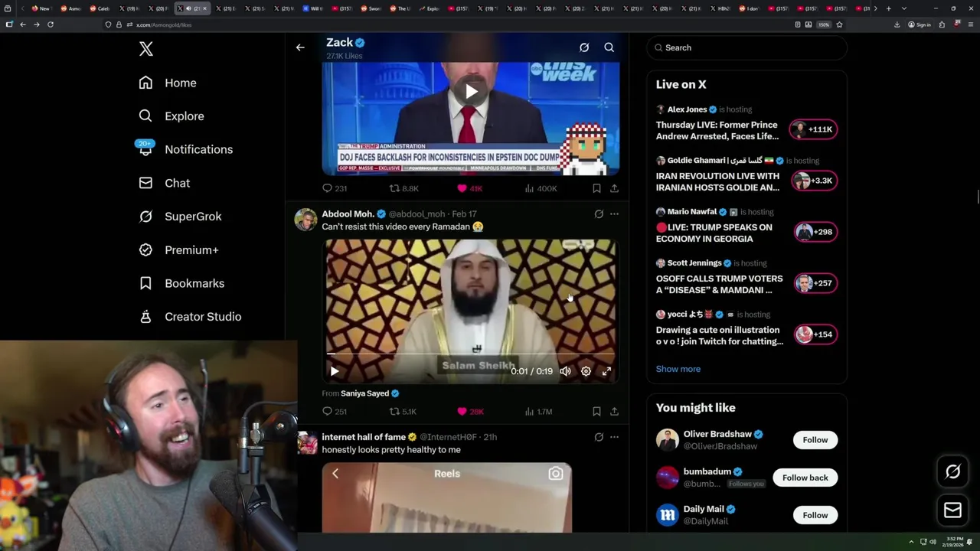Click the Grok icon on Abdool Moh. post
This screenshot has height=551, width=980.
point(599,214)
